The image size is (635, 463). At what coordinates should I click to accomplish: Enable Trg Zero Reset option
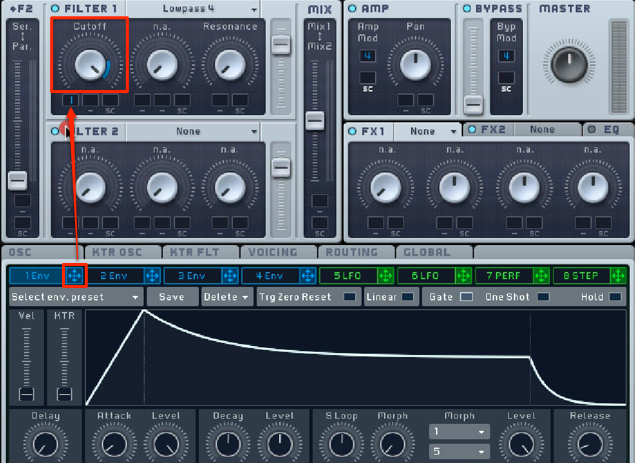[349, 297]
